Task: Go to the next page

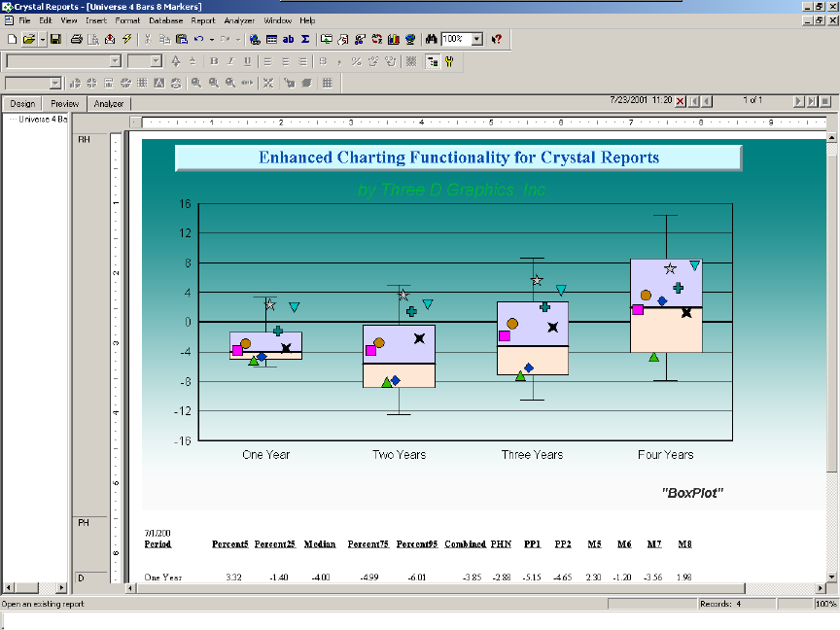Action: coord(798,101)
